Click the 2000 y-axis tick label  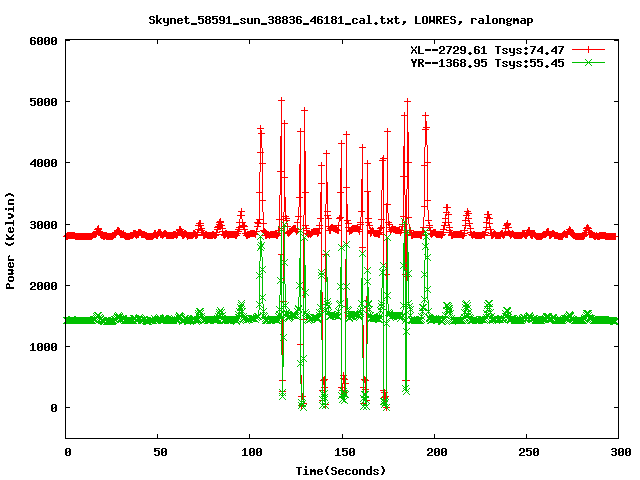pos(43,286)
